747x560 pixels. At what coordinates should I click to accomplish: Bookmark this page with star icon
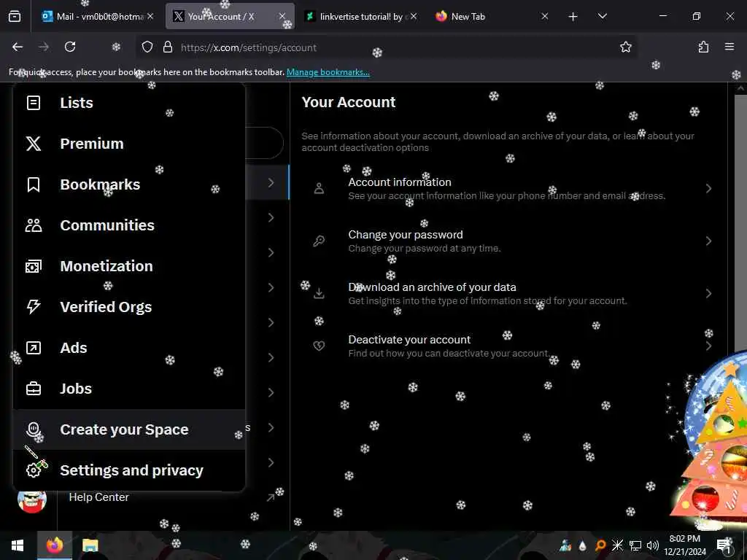pyautogui.click(x=625, y=47)
